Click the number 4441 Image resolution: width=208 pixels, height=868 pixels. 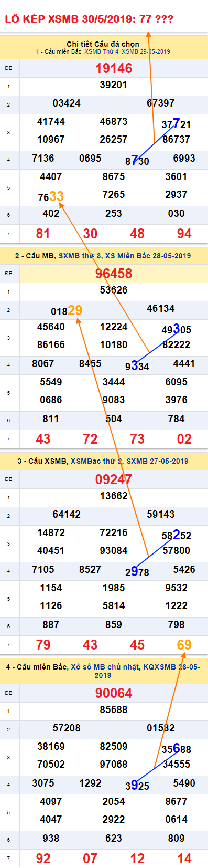(x=184, y=363)
